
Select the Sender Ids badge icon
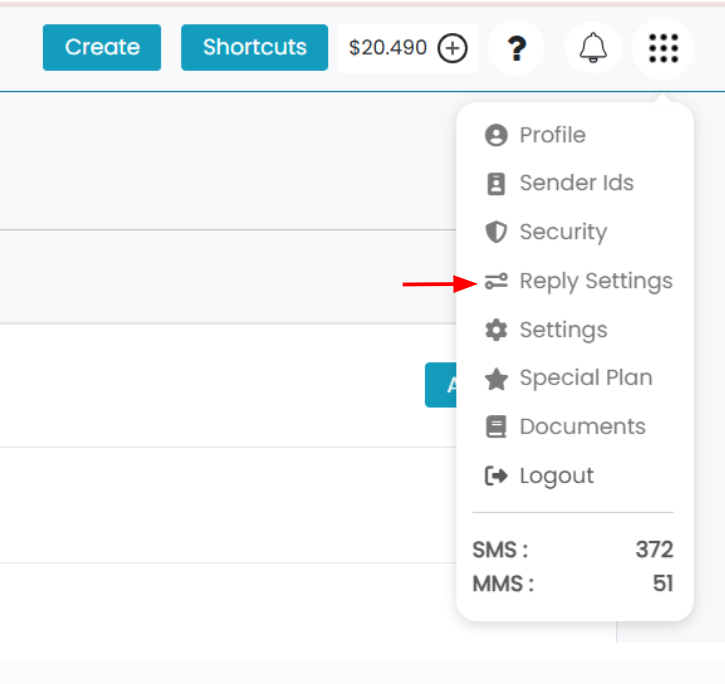(496, 184)
